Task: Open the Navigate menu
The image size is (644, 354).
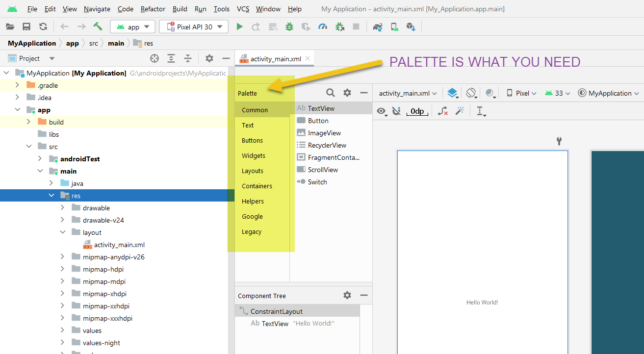Action: pyautogui.click(x=97, y=9)
